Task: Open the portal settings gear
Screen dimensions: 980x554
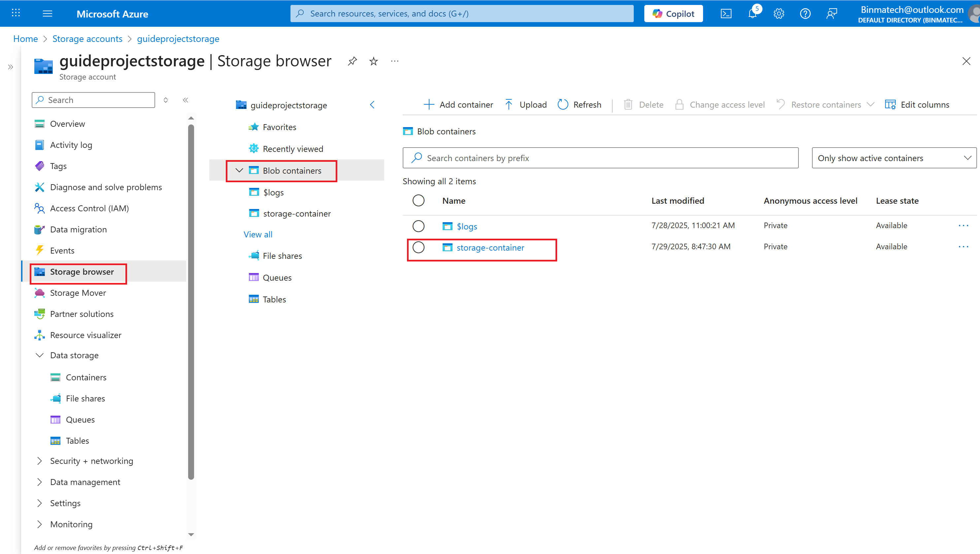Action: coord(779,14)
